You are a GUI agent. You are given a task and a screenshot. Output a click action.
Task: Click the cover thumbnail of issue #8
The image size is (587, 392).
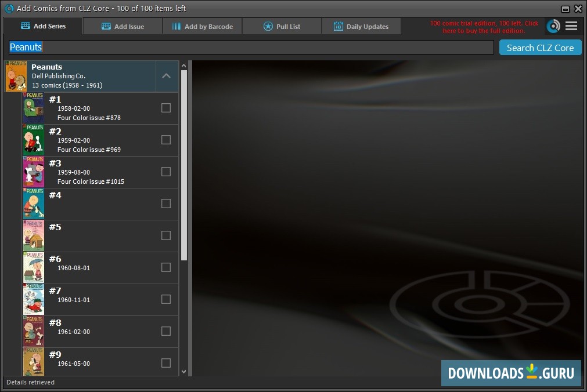34,332
